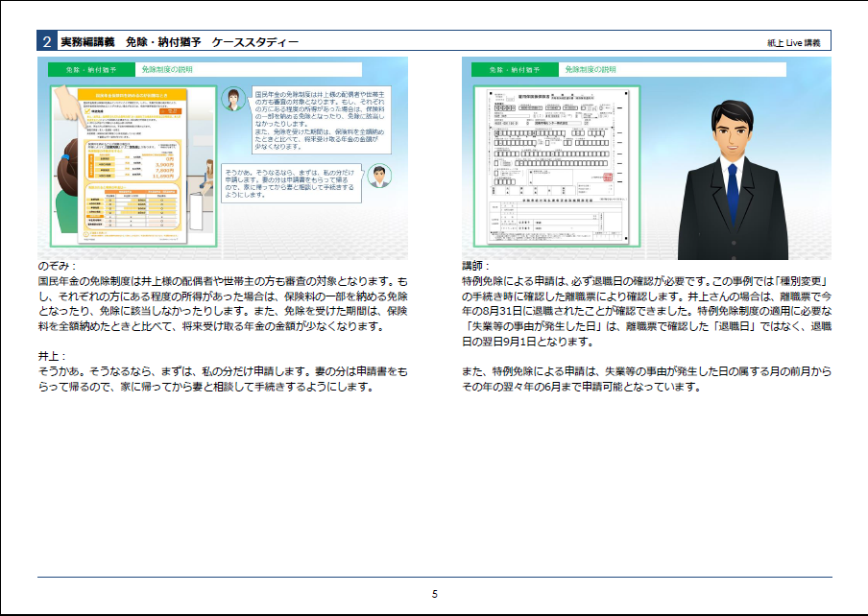Click Inoue's speech bubble starting そうかあ
868x616 pixels.
click(x=292, y=180)
